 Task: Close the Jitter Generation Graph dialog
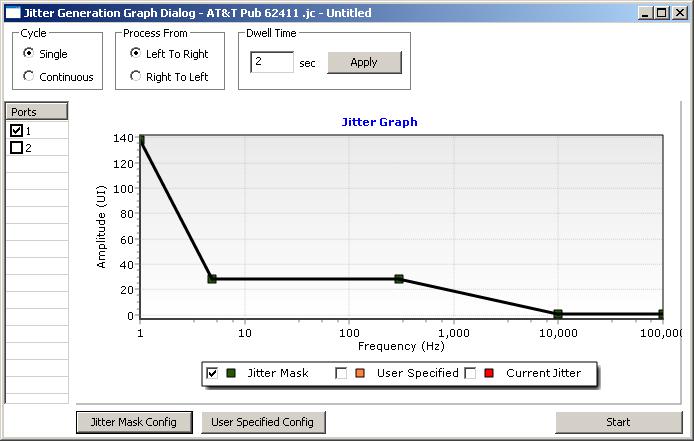679,13
